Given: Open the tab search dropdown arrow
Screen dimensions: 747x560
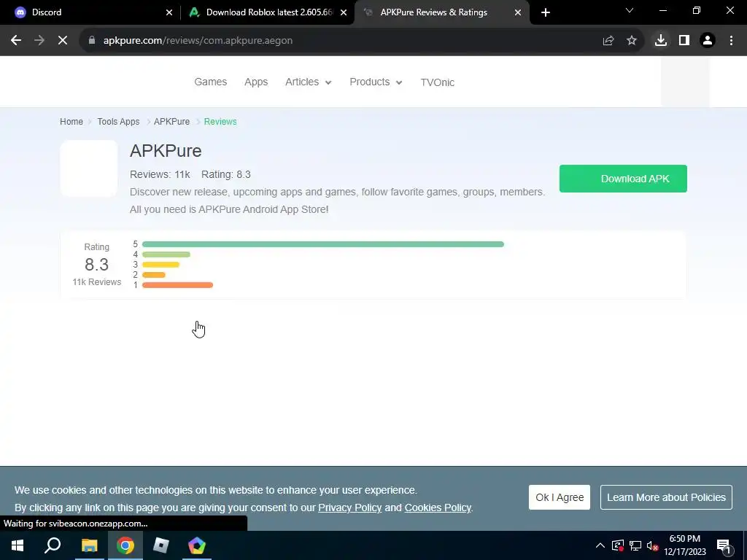Looking at the screenshot, I should coord(630,10).
